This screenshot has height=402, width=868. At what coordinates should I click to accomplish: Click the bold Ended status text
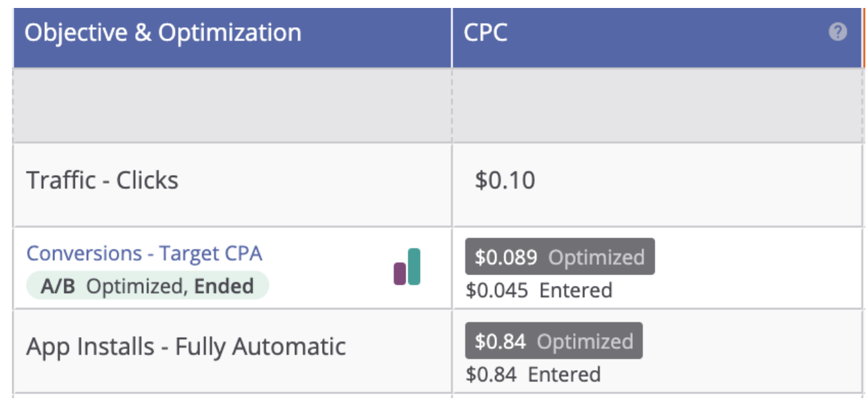click(x=224, y=287)
